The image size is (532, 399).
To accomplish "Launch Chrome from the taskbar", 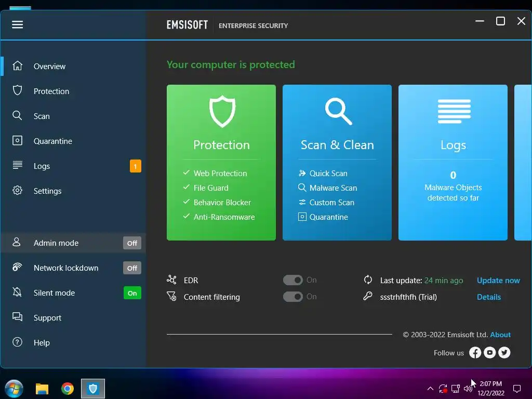I will (x=68, y=389).
